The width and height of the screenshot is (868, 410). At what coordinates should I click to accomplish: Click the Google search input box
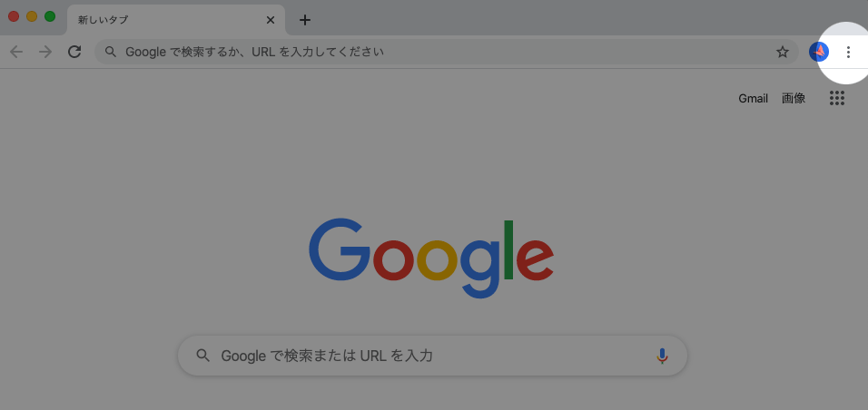click(x=427, y=356)
